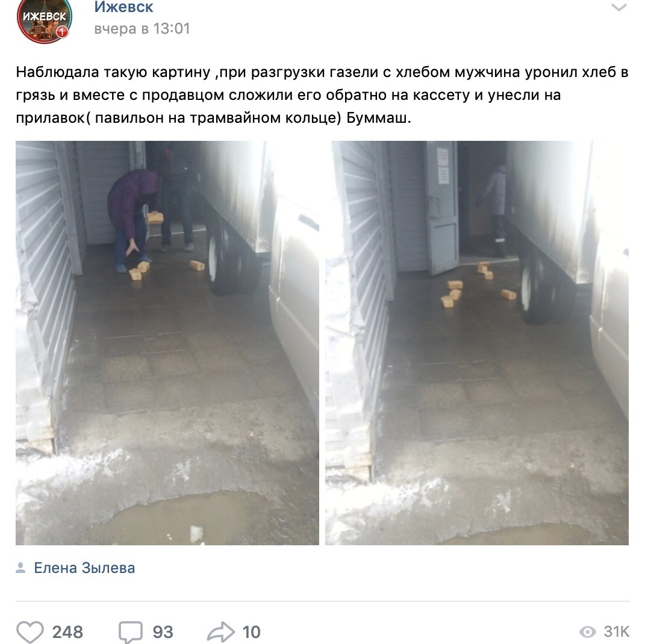Click the eye views counter icon
The width and height of the screenshot is (648, 644).
pyautogui.click(x=587, y=631)
